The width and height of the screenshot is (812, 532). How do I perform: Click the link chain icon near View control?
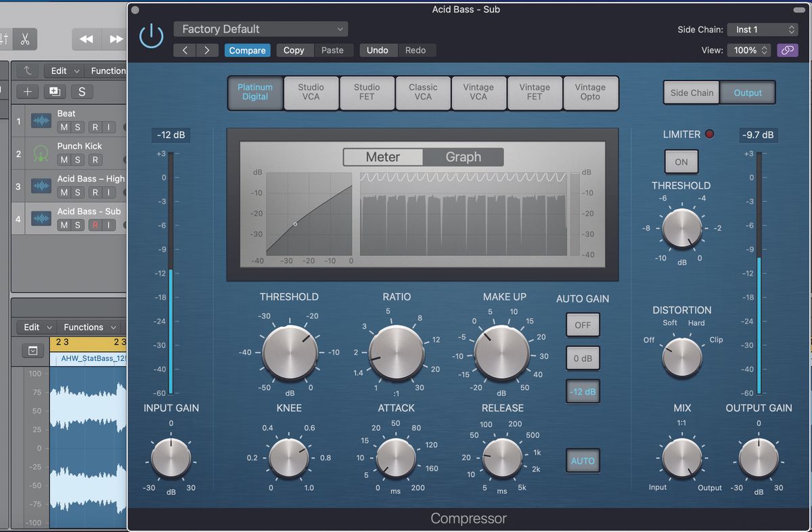pos(787,50)
